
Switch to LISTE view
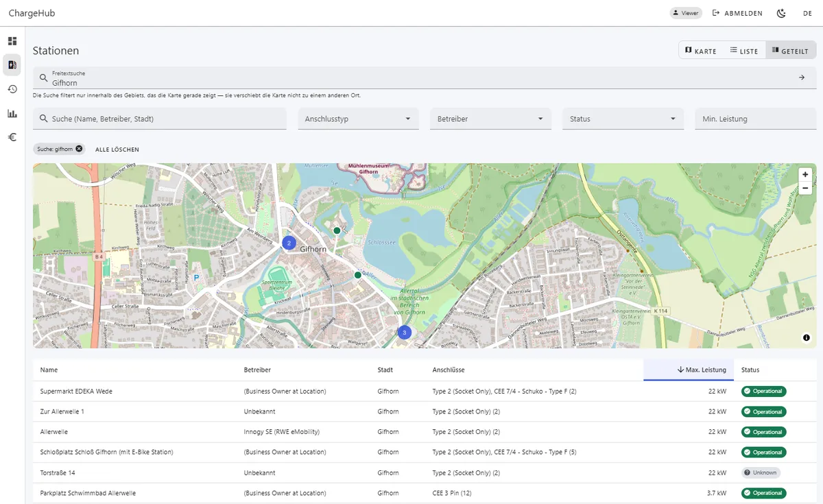click(x=744, y=51)
